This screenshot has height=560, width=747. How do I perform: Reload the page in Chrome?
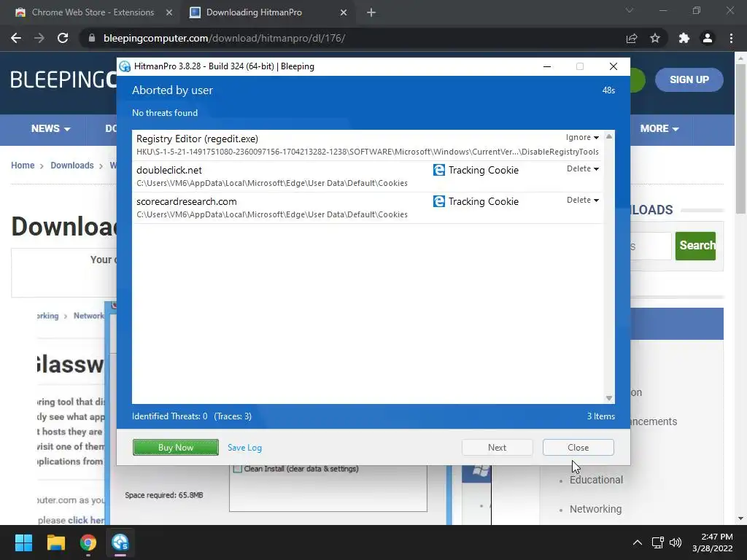click(63, 38)
